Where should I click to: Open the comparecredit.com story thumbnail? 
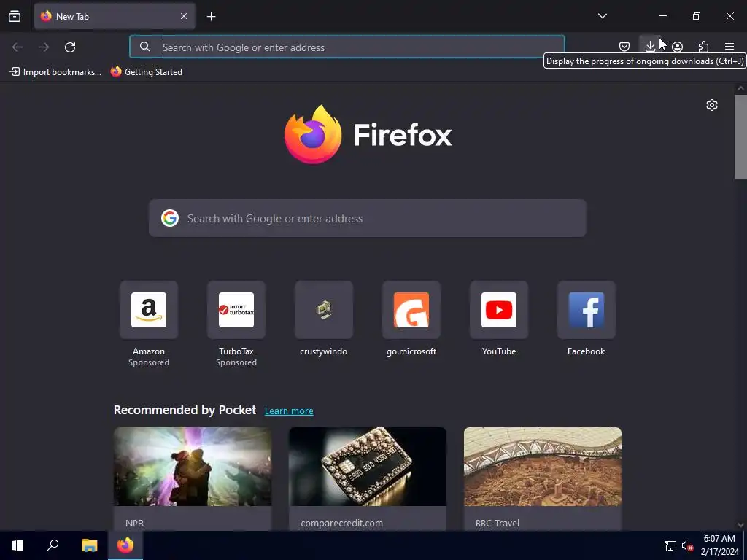[368, 467]
